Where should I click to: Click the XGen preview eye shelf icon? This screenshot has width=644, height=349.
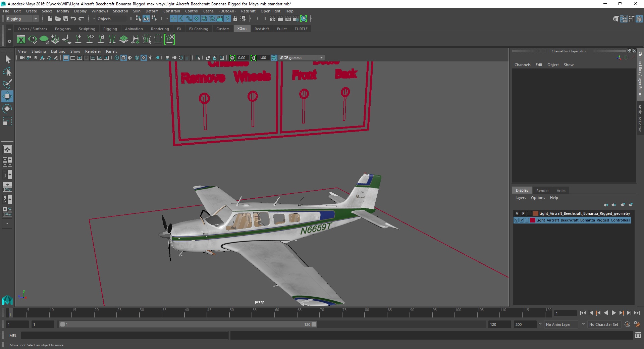[33, 40]
